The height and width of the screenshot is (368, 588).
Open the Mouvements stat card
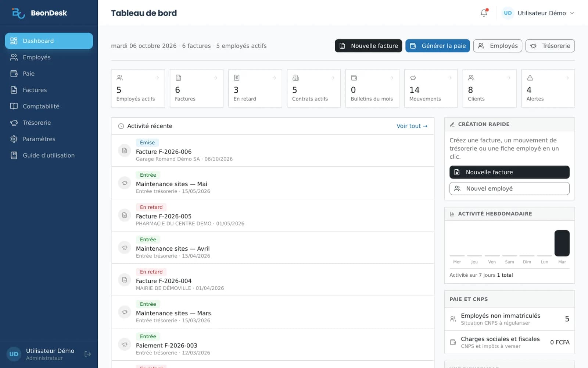point(431,88)
